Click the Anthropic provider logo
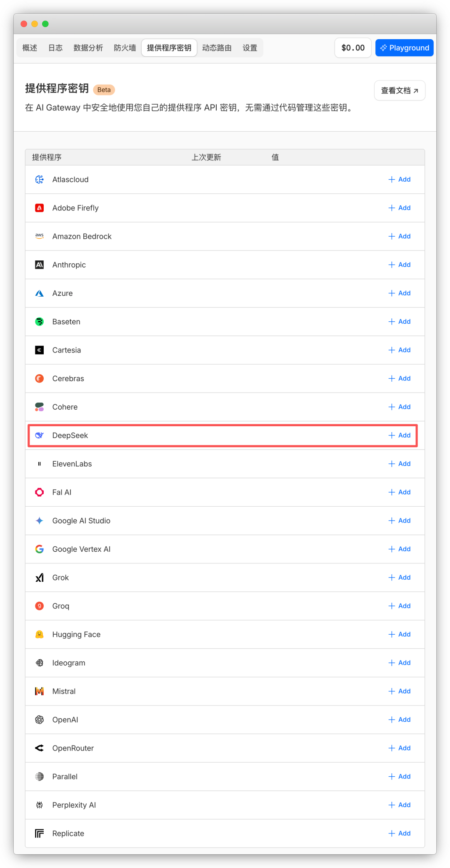Image resolution: width=450 pixels, height=868 pixels. point(39,265)
